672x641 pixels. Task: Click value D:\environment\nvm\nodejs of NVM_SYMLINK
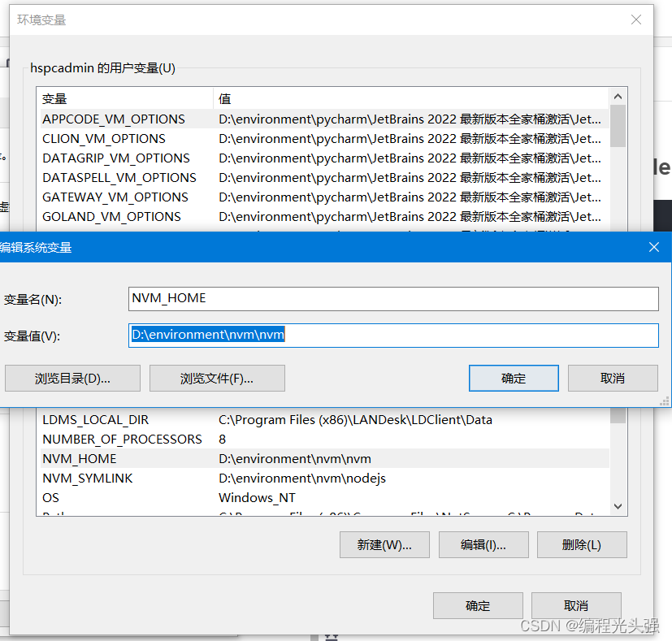tap(302, 479)
